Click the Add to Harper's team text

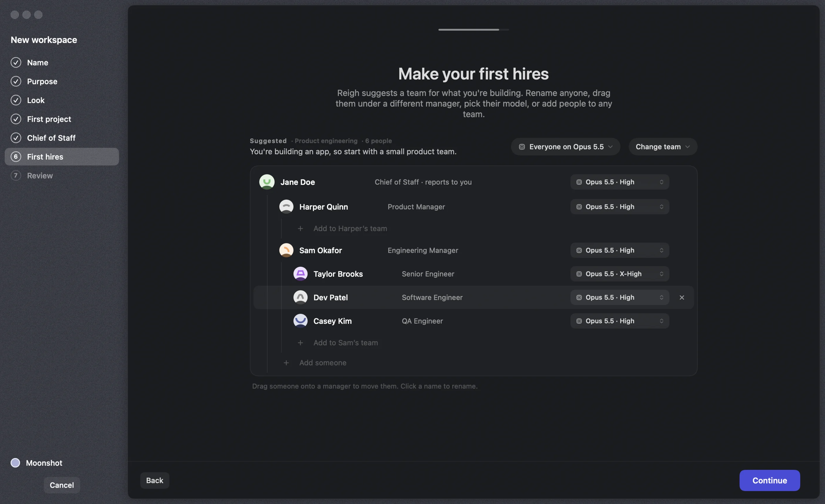coord(350,228)
